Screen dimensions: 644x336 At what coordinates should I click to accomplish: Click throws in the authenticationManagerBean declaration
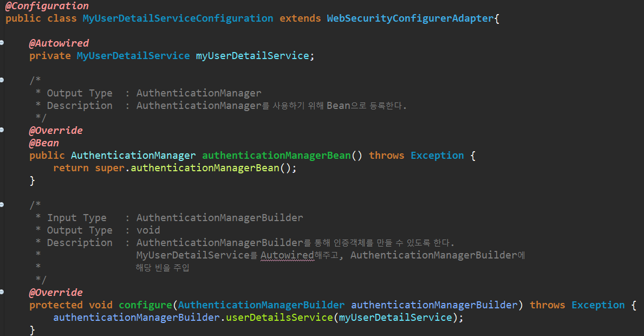[x=387, y=156]
